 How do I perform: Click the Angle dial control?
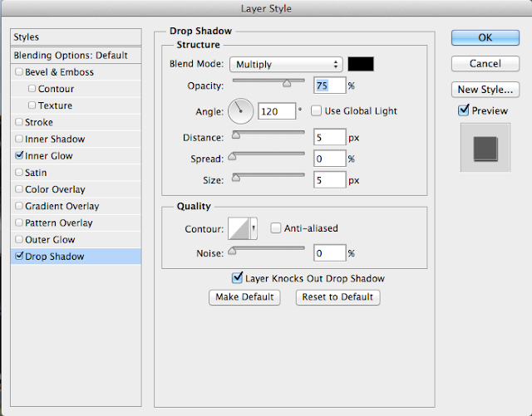pos(240,111)
